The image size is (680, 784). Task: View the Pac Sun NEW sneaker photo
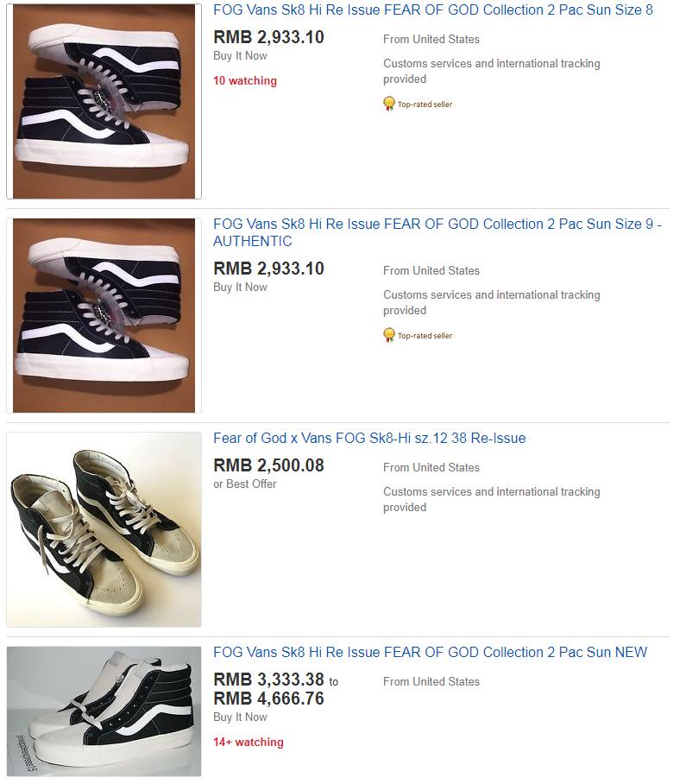pos(104,711)
